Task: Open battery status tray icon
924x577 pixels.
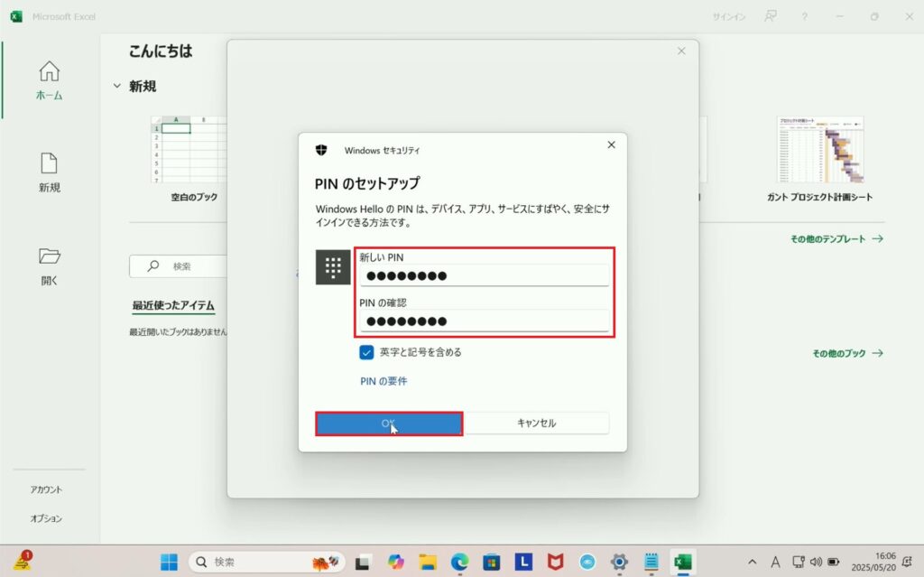Action: tap(834, 563)
